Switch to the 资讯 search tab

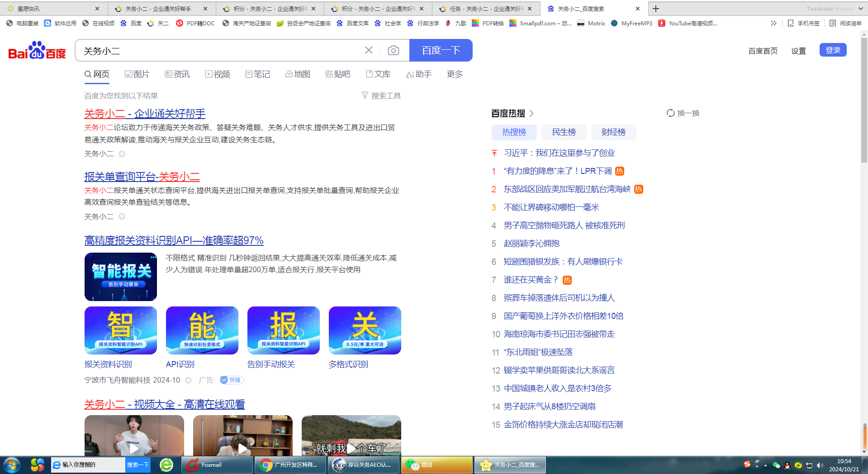[177, 74]
